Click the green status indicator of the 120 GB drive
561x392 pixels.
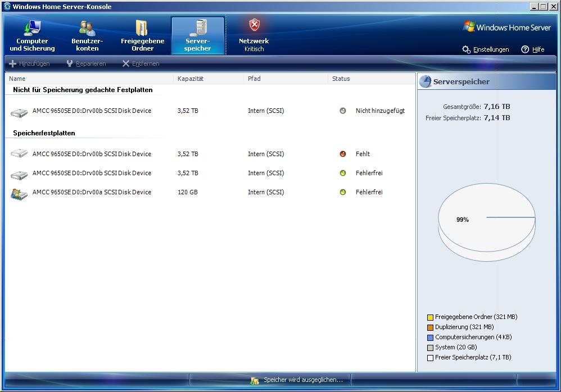point(343,192)
